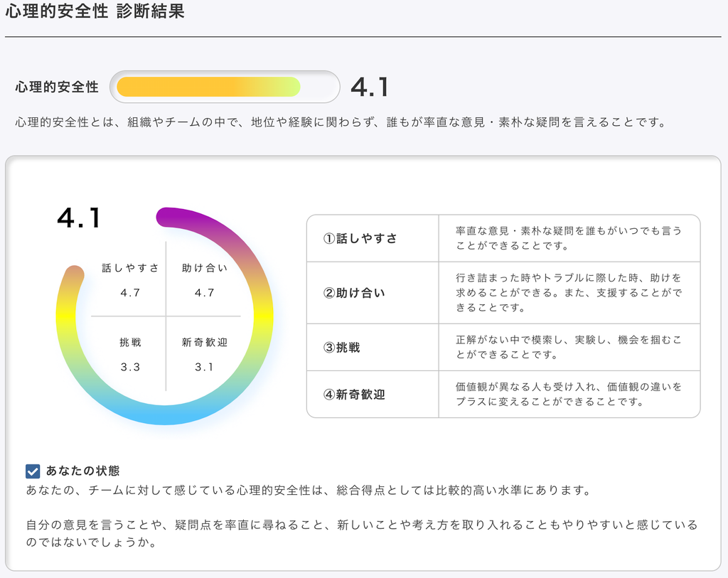728x578 pixels.
Task: Click the 心理的安全性 label beside the bar
Action: click(x=57, y=87)
